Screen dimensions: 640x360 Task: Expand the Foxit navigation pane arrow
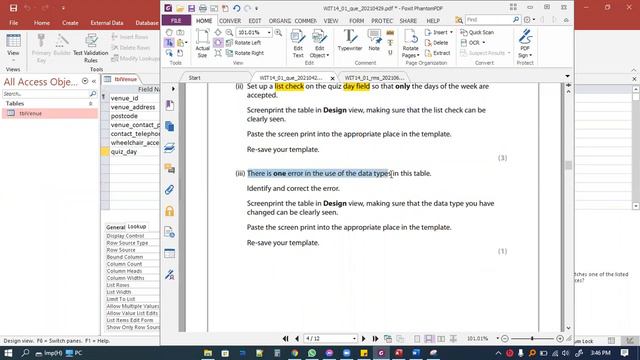pyautogui.click(x=173, y=89)
